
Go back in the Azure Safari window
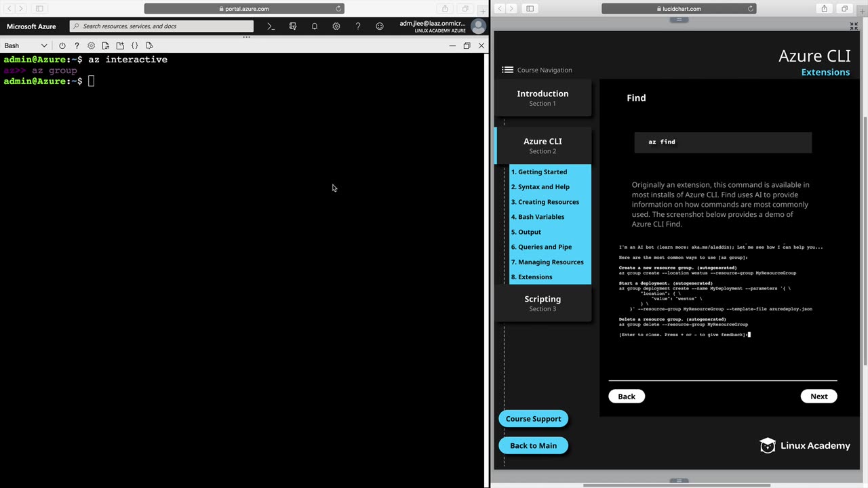click(x=9, y=9)
